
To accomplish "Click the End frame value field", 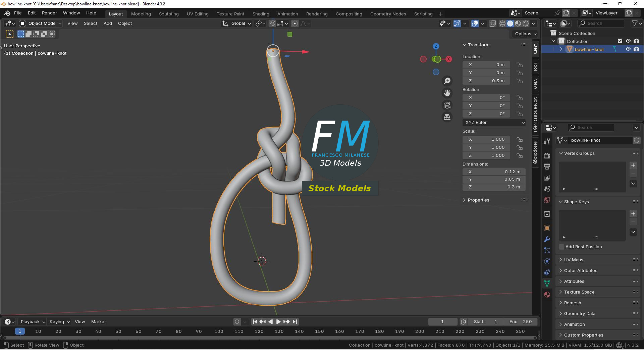I will coord(521,322).
